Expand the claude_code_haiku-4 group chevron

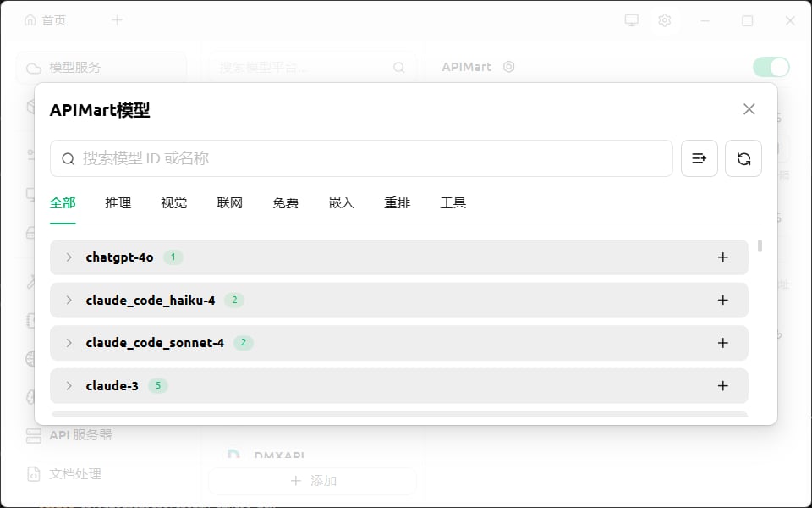[x=69, y=300]
